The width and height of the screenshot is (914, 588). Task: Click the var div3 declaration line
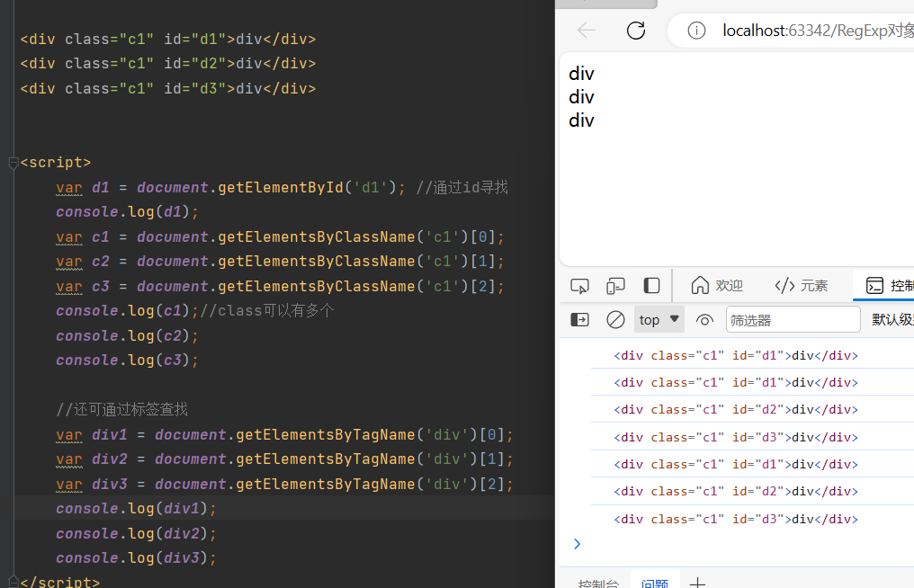pyautogui.click(x=284, y=485)
